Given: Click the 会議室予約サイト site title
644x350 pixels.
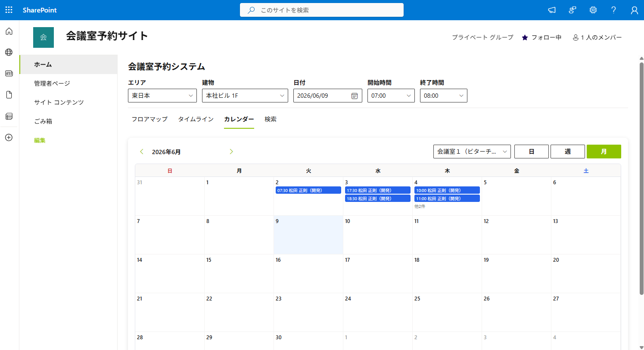Looking at the screenshot, I should tap(107, 36).
